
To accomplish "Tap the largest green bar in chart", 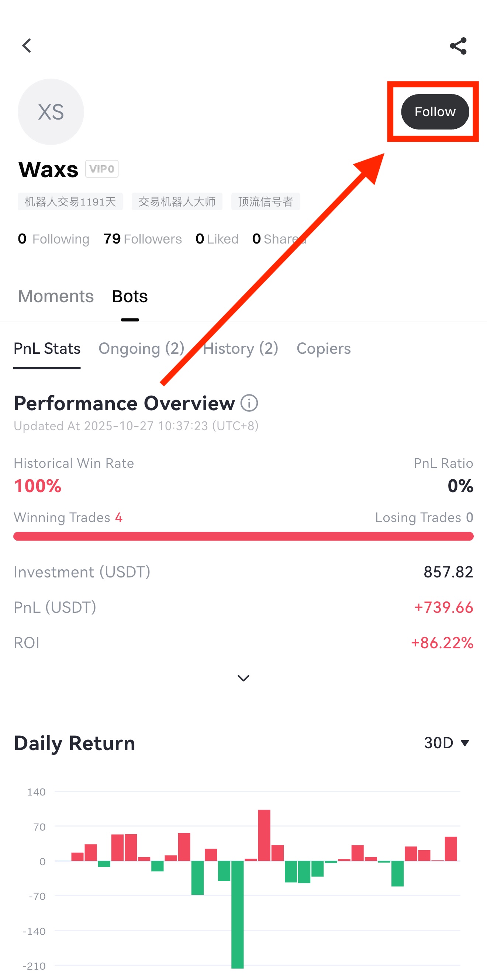I will pyautogui.click(x=238, y=913).
